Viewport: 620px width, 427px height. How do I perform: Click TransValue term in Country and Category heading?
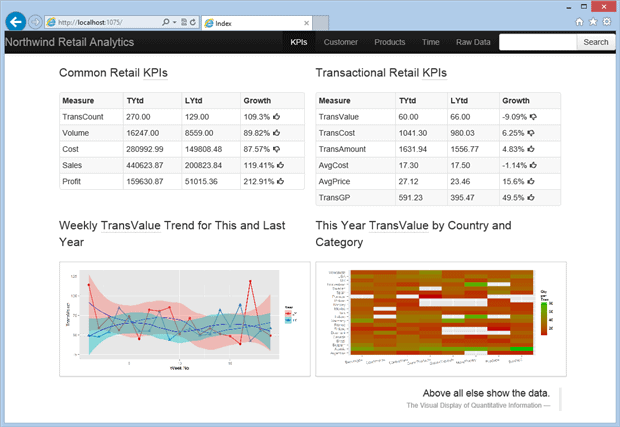point(399,225)
